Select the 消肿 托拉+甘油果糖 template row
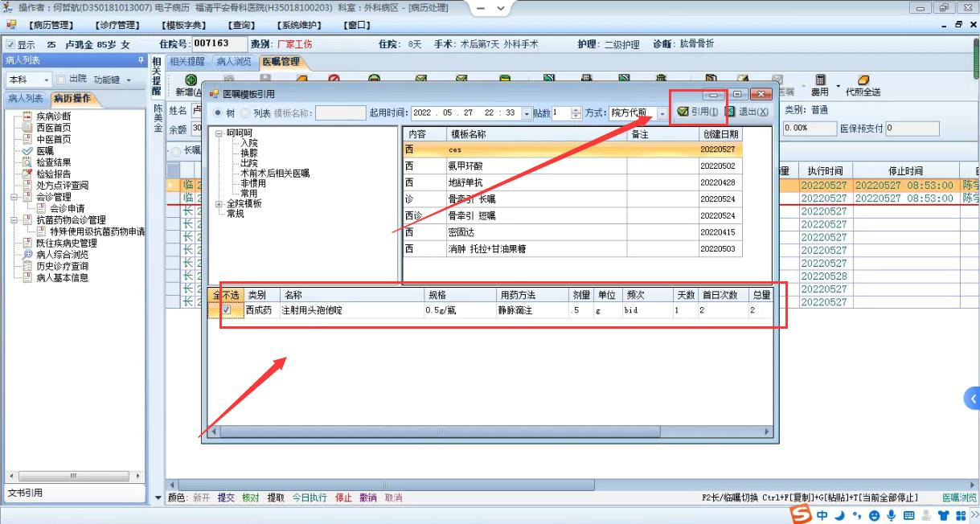Image resolution: width=980 pixels, height=524 pixels. tap(572, 249)
